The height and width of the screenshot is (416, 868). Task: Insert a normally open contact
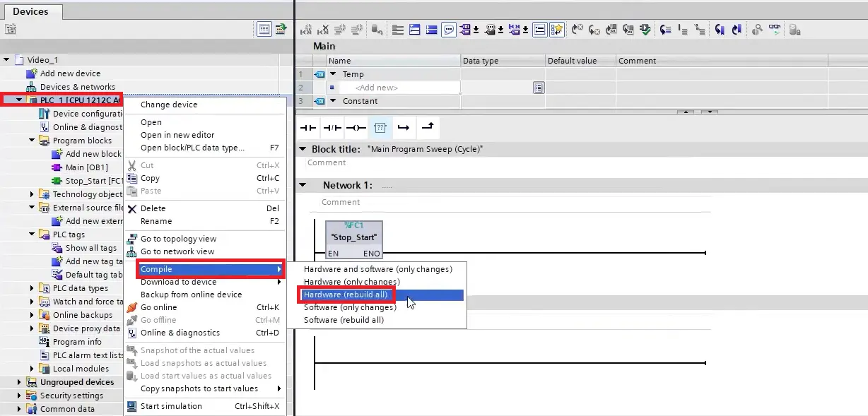click(x=307, y=128)
